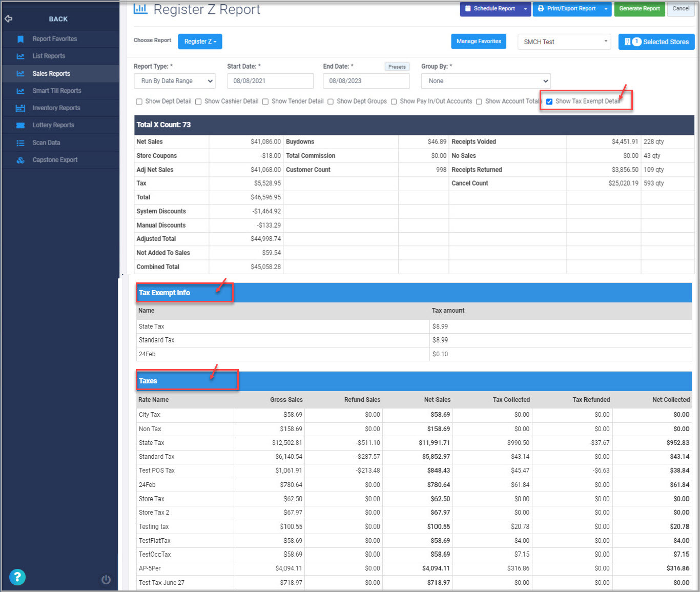This screenshot has width=700, height=592.
Task: Expand the Print/Export Report dropdown arrow
Action: point(606,9)
